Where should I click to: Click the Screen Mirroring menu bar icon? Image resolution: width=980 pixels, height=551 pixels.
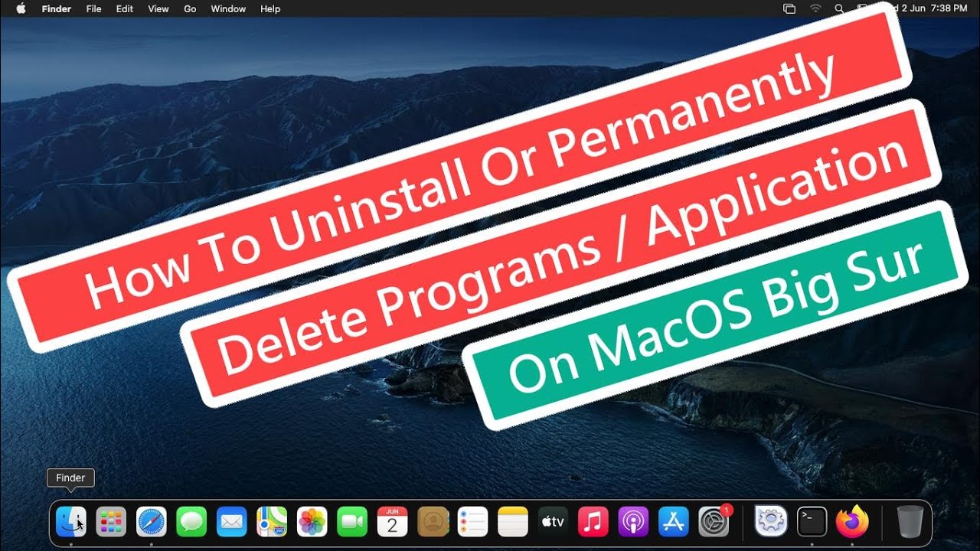pos(789,8)
